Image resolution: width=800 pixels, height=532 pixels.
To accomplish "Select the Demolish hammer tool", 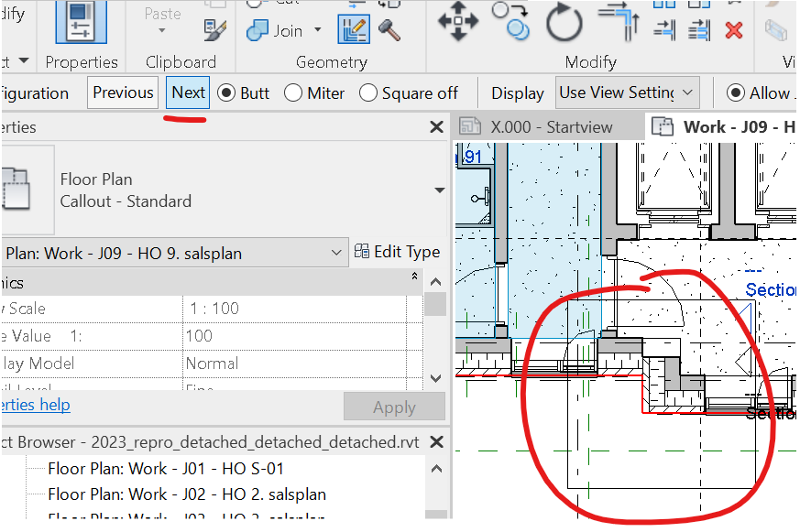I will [389, 29].
